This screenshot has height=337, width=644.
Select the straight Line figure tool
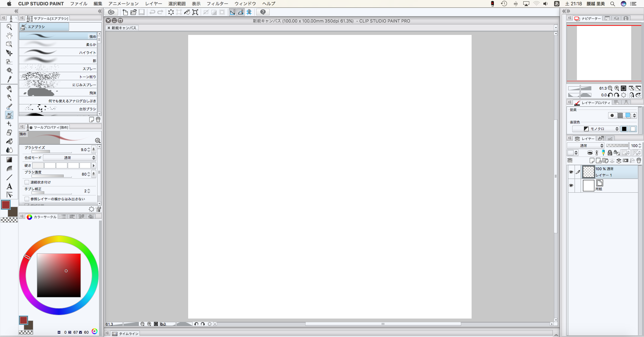point(9,177)
